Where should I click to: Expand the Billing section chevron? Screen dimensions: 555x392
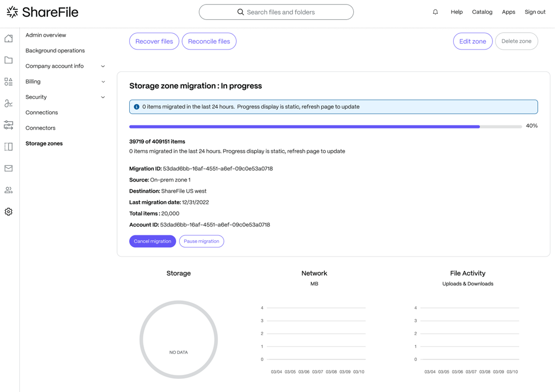pyautogui.click(x=103, y=82)
